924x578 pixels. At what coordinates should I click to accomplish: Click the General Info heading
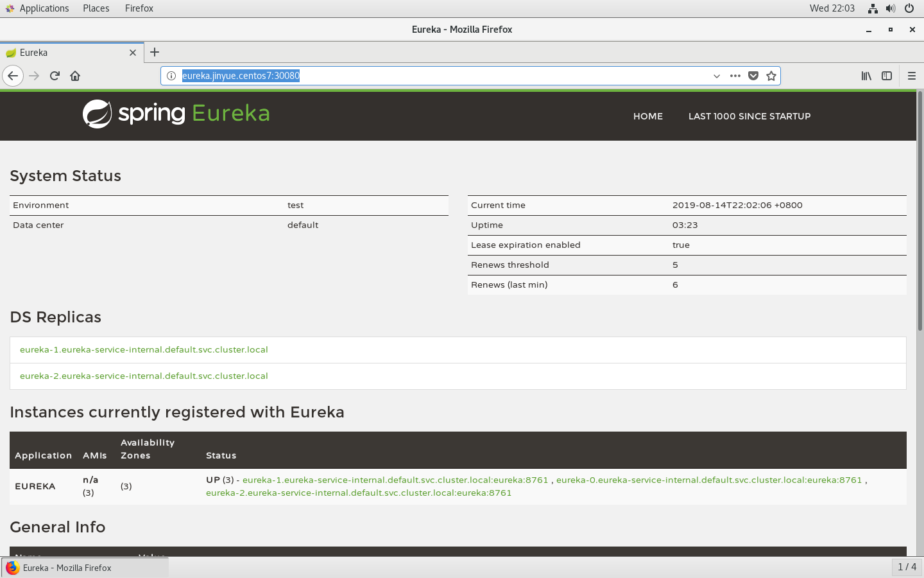click(x=58, y=527)
